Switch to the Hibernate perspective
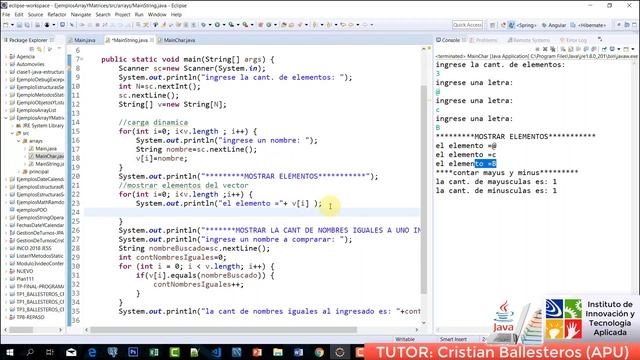Viewport: 640px width, 360px height. (588, 25)
